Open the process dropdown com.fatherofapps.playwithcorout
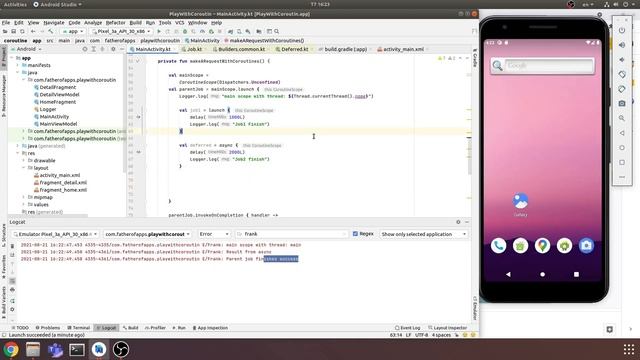Image resolution: width=640 pixels, height=360 pixels. coord(147,234)
